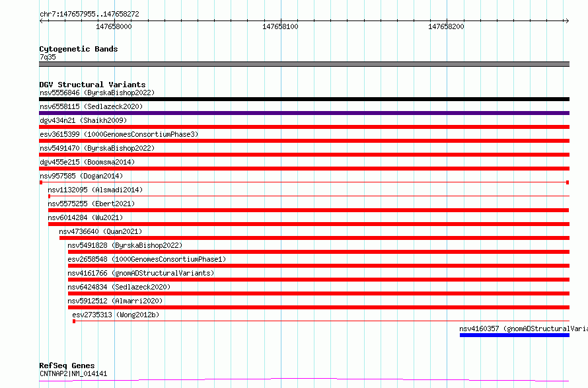Click the RefSeq Genes track title

click(x=67, y=366)
